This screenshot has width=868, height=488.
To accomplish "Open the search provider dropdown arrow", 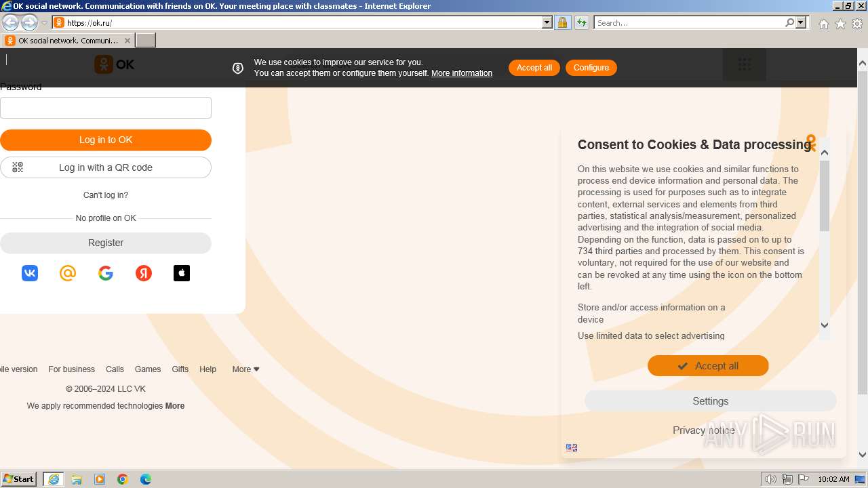I will (801, 22).
